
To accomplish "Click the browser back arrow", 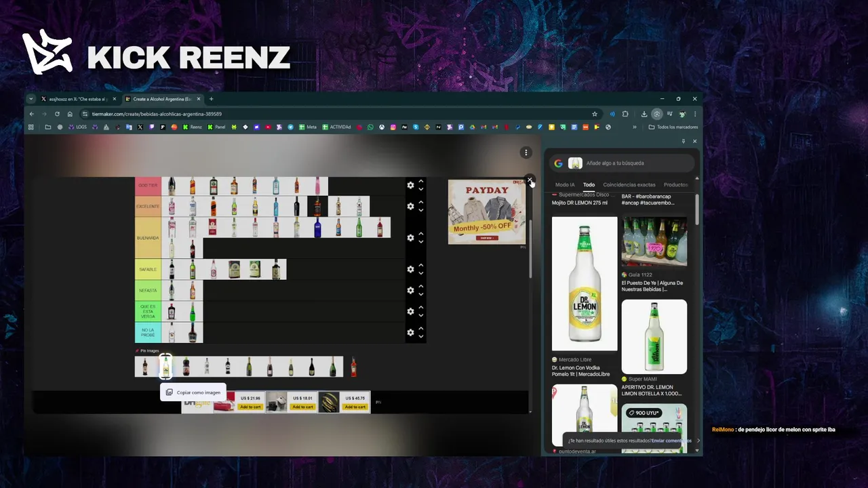I will [31, 114].
